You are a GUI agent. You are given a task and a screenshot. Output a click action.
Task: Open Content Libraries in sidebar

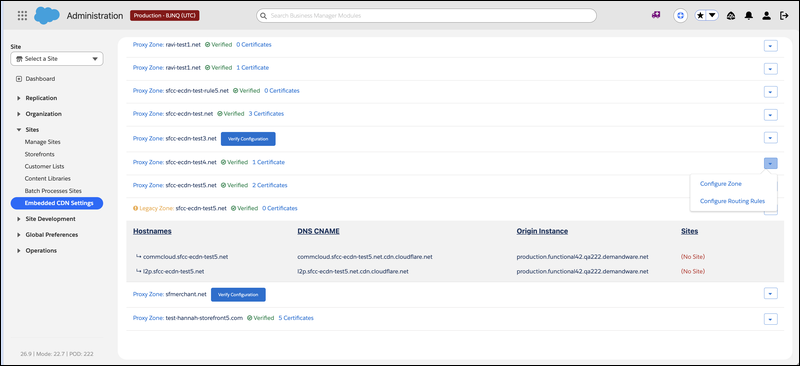(x=47, y=179)
